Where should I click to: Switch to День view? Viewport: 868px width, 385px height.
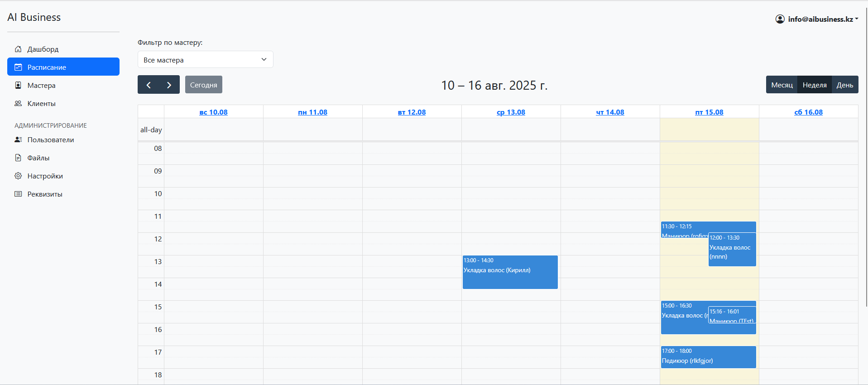pos(844,85)
